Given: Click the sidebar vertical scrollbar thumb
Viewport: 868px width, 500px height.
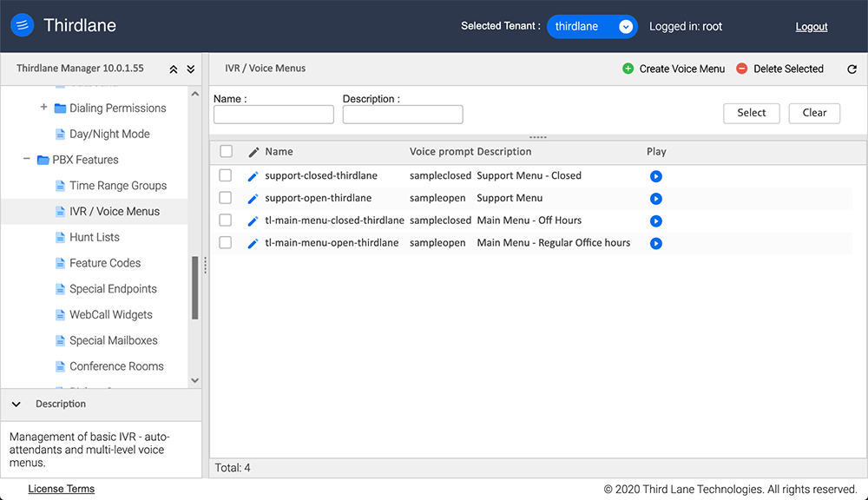Looking at the screenshot, I should click(194, 288).
